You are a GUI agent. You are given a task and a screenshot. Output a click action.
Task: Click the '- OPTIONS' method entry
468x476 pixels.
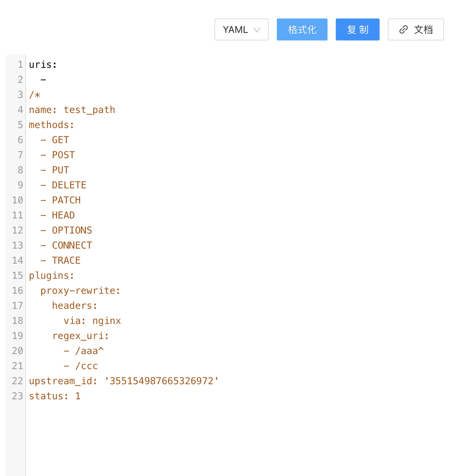coord(66,230)
